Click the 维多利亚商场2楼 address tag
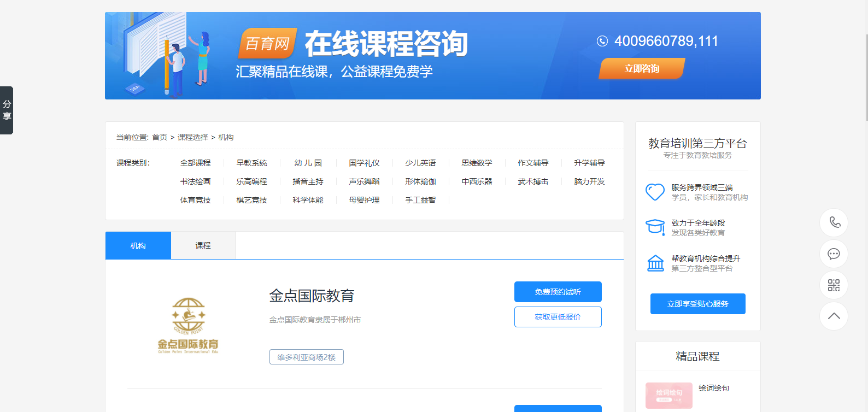This screenshot has width=868, height=412. click(x=306, y=357)
